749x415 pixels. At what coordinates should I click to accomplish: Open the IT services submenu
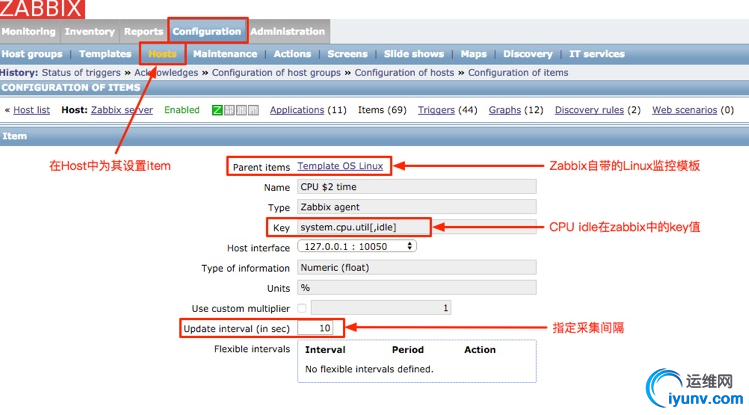(x=597, y=54)
